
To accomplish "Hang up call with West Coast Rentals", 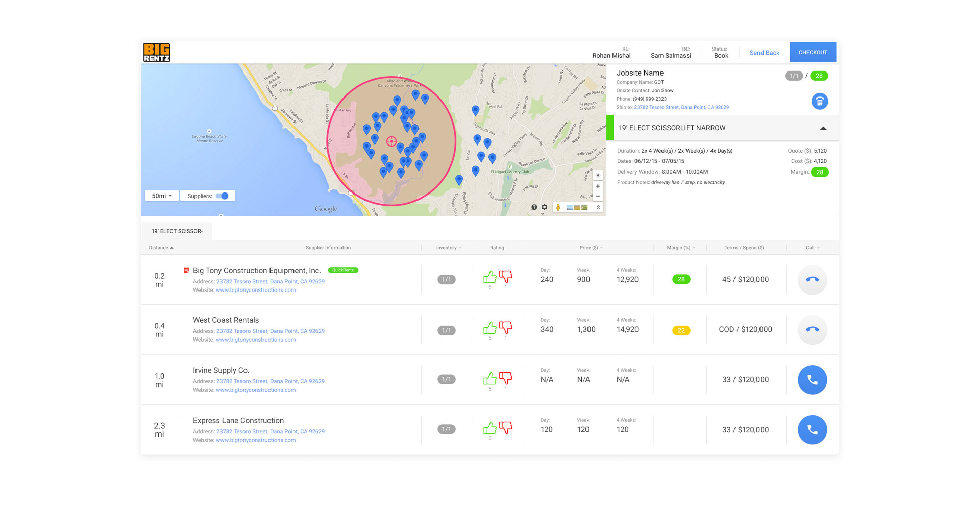I will tap(813, 329).
